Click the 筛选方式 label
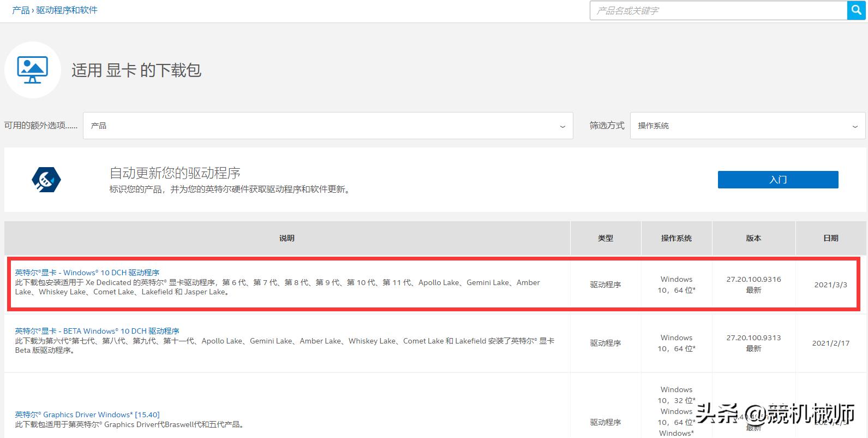 click(607, 126)
